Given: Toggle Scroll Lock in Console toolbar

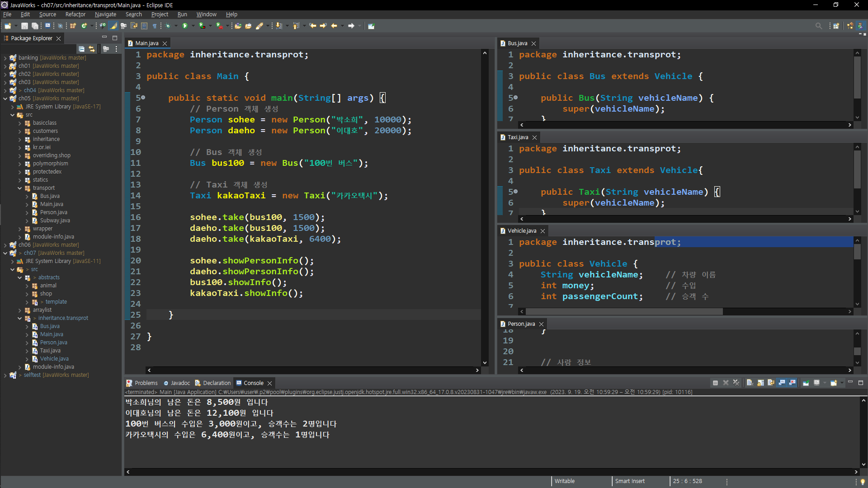Looking at the screenshot, I should click(x=760, y=383).
